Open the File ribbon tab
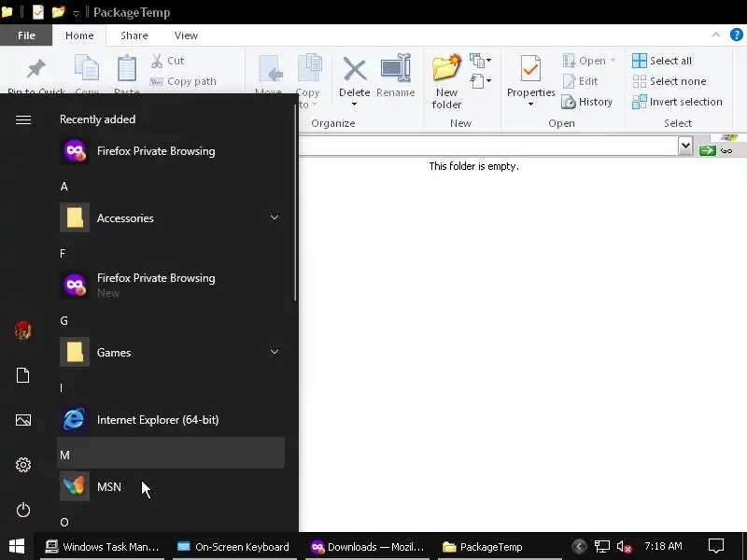 [x=26, y=35]
